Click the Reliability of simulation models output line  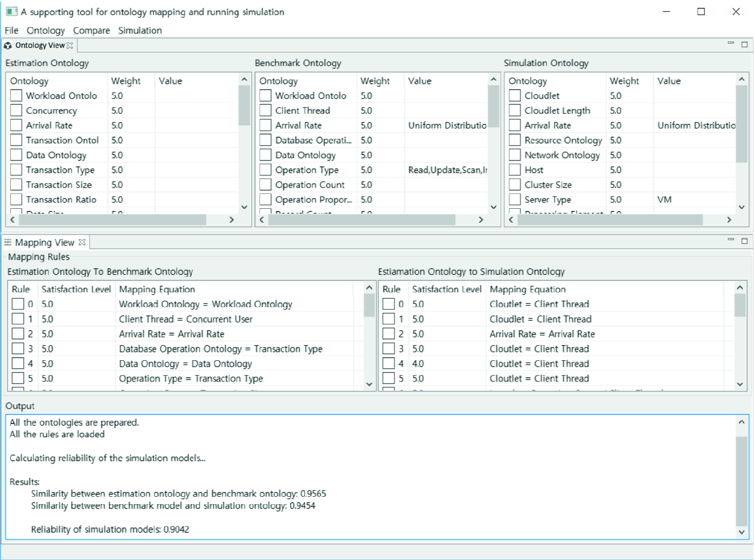(110, 529)
